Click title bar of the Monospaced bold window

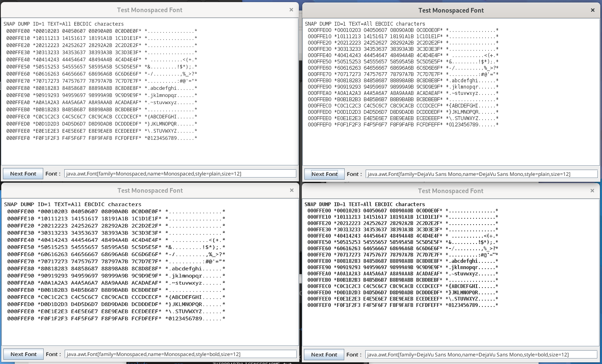point(150,191)
